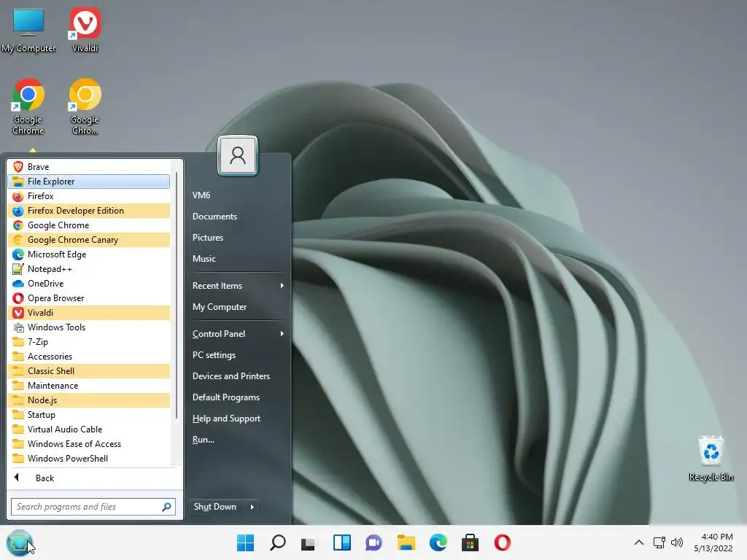
Task: Go Back to the main start menu
Action: coord(94,478)
